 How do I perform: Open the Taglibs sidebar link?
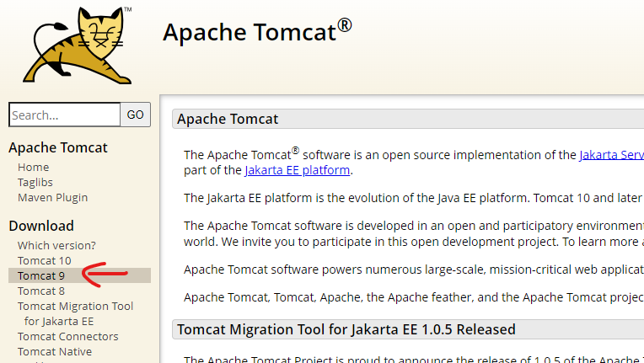coord(35,182)
